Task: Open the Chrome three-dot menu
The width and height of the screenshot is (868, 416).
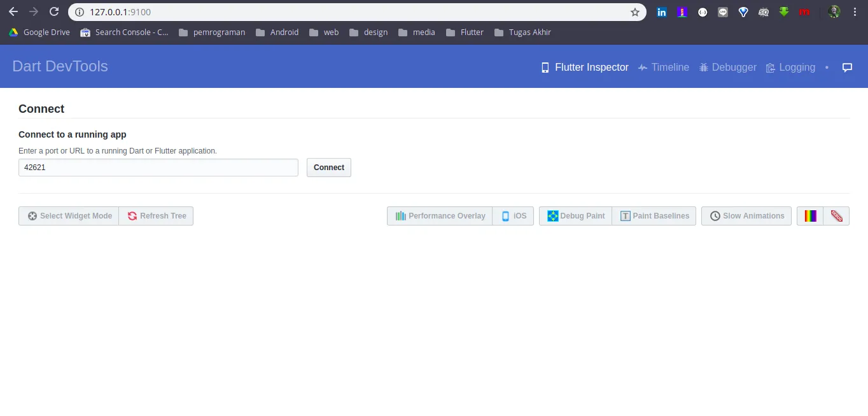Action: (x=855, y=11)
